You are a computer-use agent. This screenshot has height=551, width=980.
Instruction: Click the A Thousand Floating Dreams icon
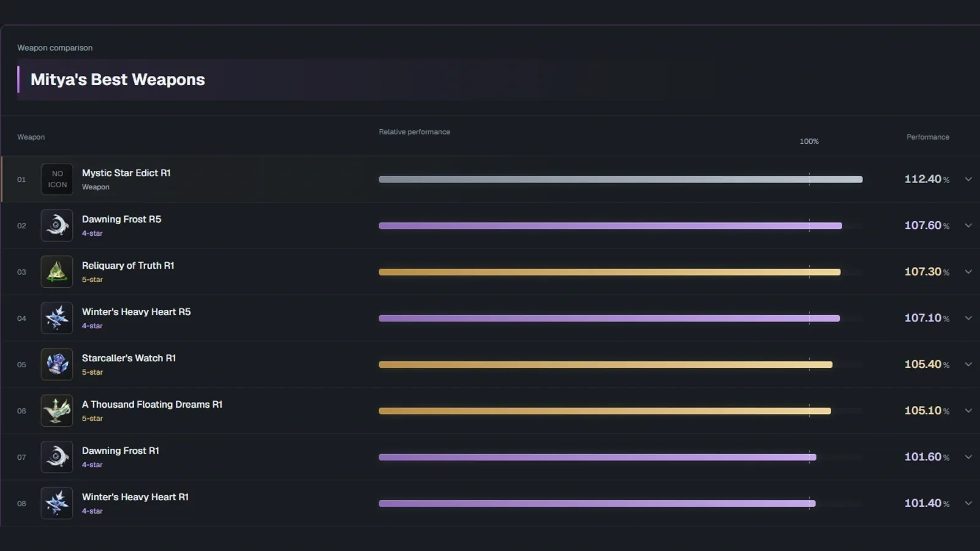pos(57,411)
